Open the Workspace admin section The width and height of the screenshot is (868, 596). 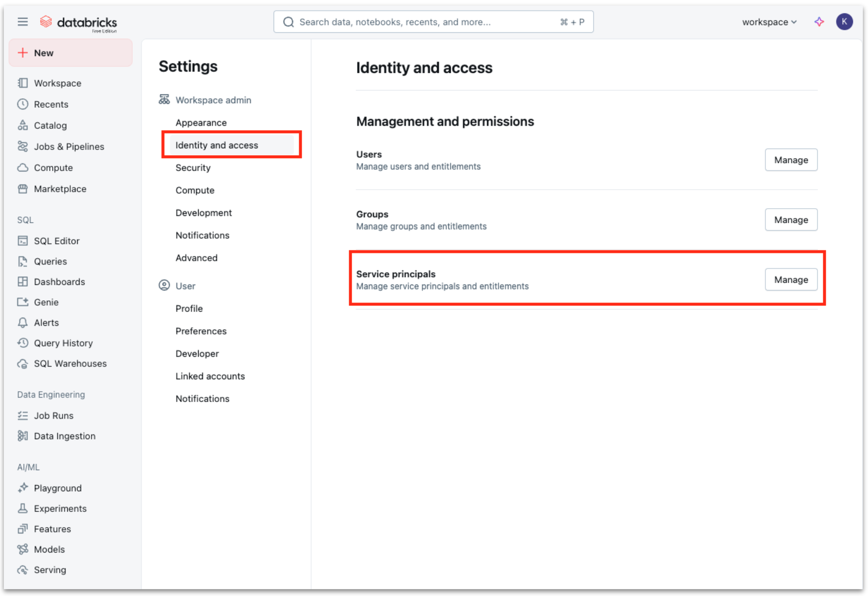tap(213, 100)
